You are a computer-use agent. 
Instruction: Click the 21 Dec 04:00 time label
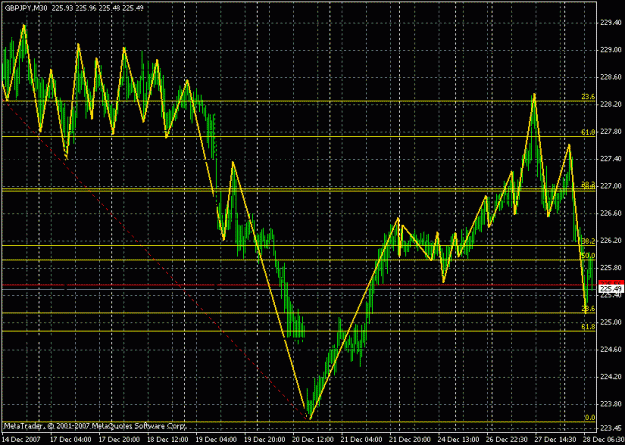[360, 439]
